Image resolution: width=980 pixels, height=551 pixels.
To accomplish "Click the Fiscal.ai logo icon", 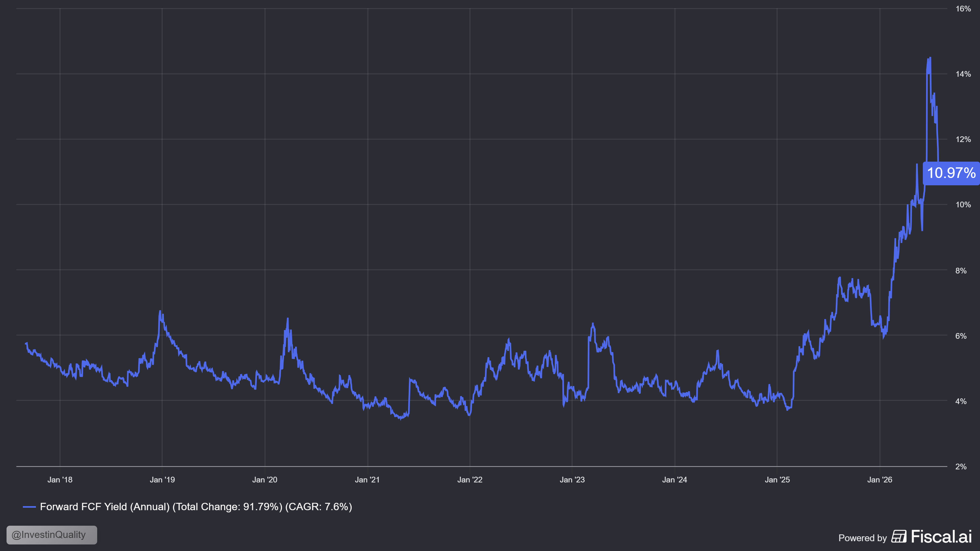I will coord(899,537).
